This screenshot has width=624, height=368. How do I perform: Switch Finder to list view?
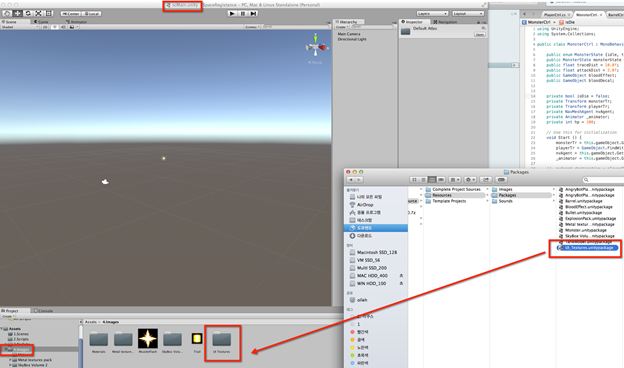coord(423,180)
